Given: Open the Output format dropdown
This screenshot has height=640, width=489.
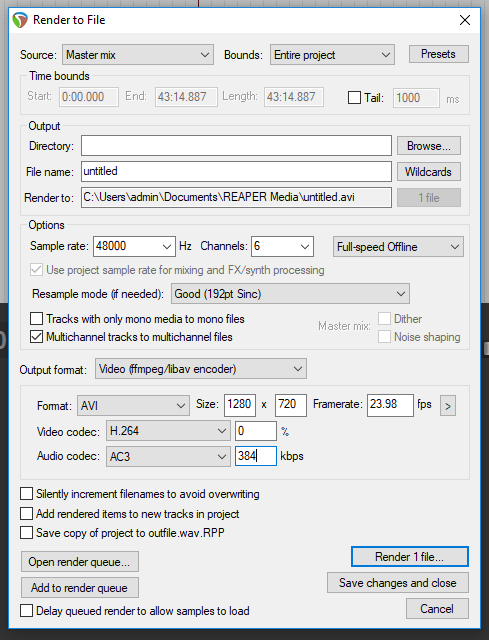Looking at the screenshot, I should (x=201, y=369).
